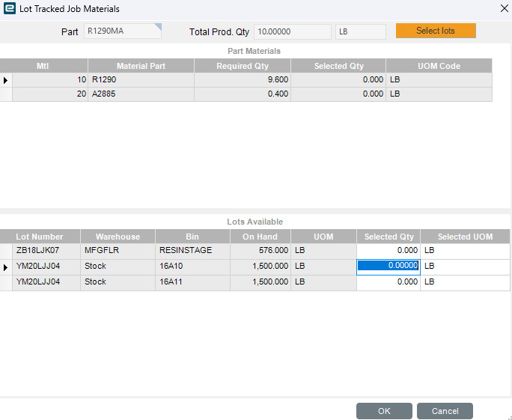This screenshot has width=512, height=420.
Task: Select the row selector arrow for R1290
Action: coord(6,80)
